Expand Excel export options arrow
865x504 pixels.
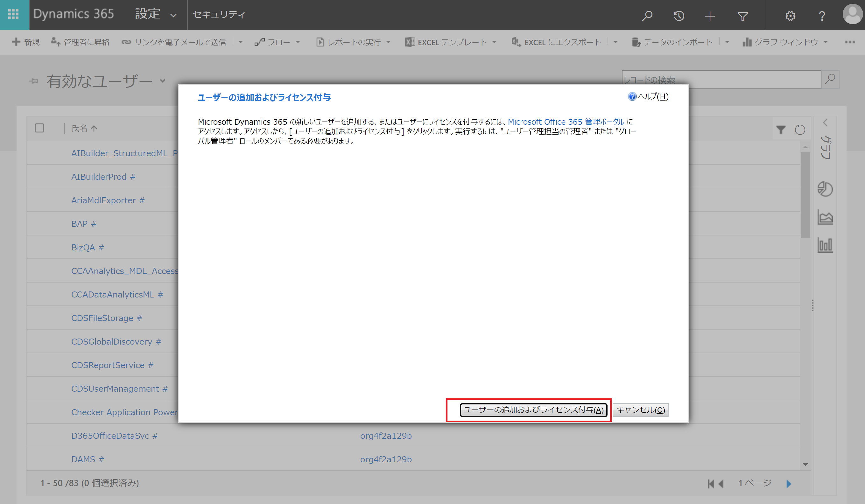(615, 42)
